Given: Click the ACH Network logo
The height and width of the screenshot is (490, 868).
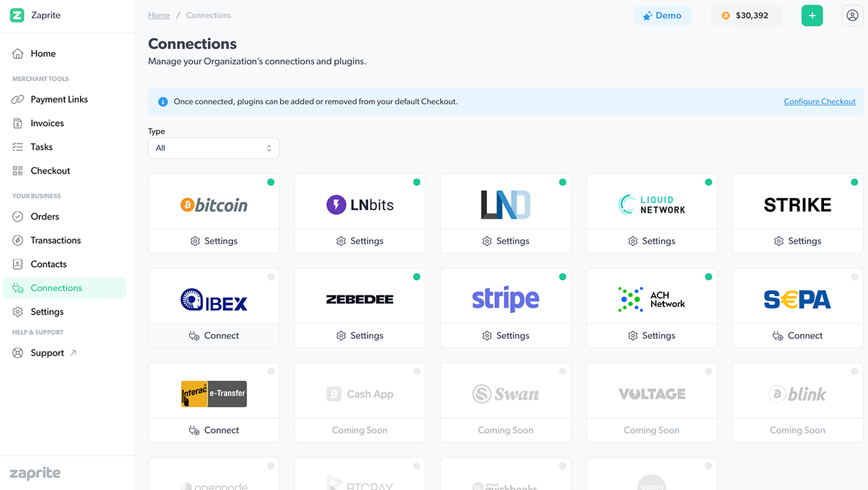Looking at the screenshot, I should pos(652,300).
